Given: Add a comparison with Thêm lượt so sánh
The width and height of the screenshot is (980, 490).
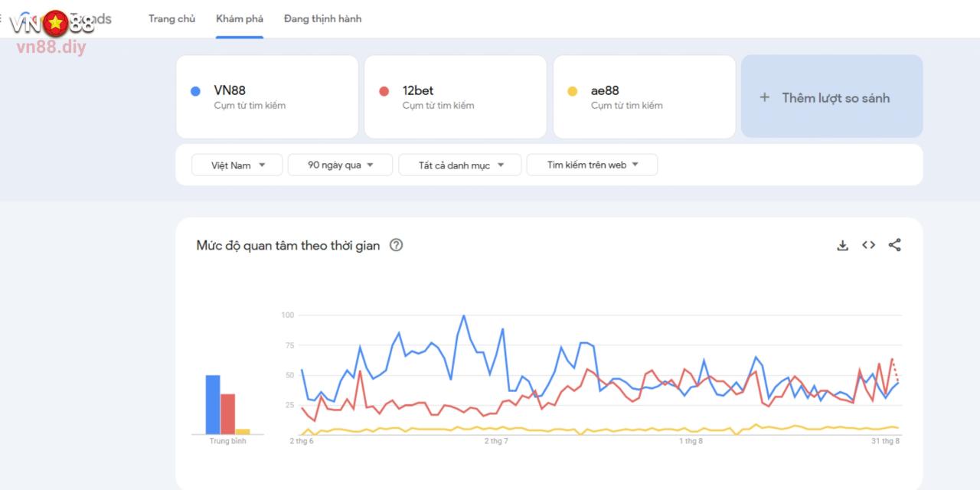Looking at the screenshot, I should tap(831, 96).
